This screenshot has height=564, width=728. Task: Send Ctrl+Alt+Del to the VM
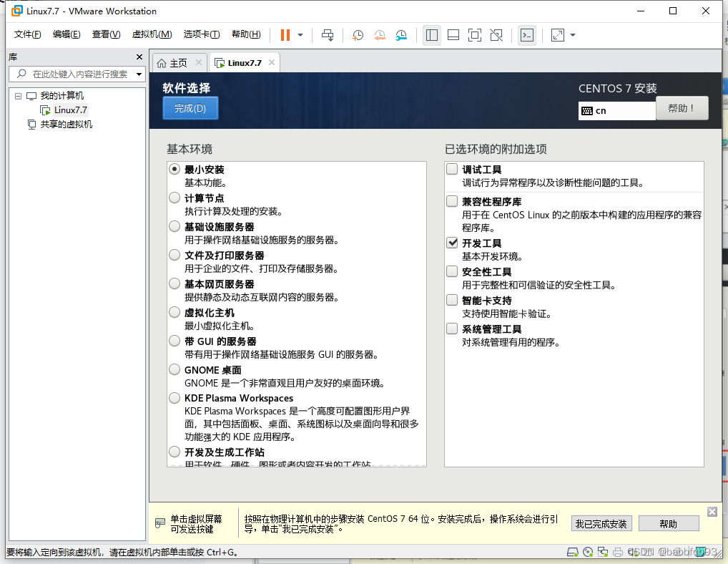[x=328, y=35]
